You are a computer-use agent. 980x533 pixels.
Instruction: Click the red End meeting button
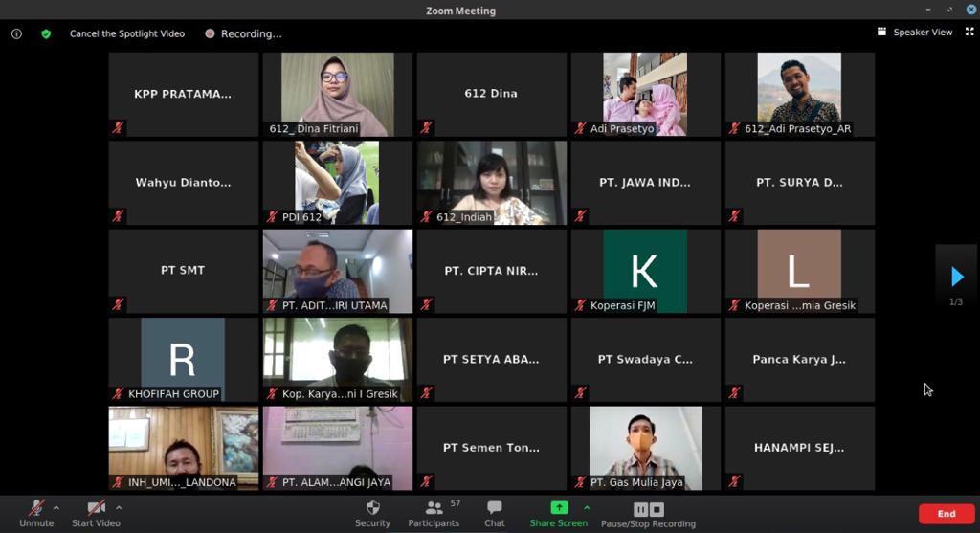click(946, 514)
